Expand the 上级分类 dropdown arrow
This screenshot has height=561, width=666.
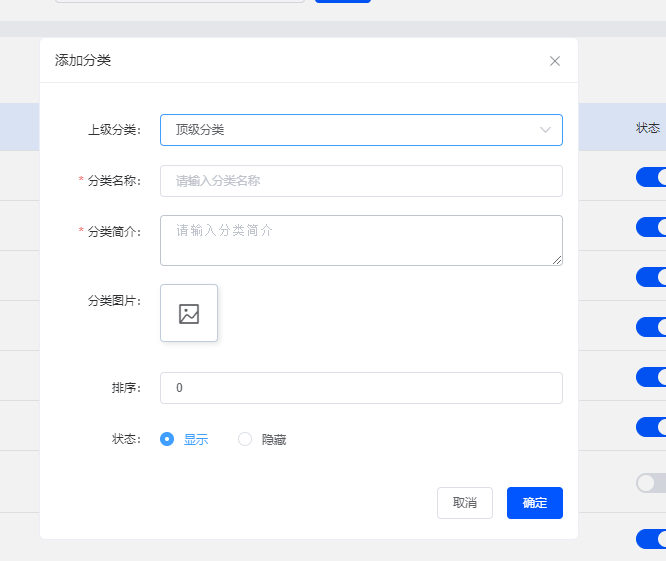(545, 130)
